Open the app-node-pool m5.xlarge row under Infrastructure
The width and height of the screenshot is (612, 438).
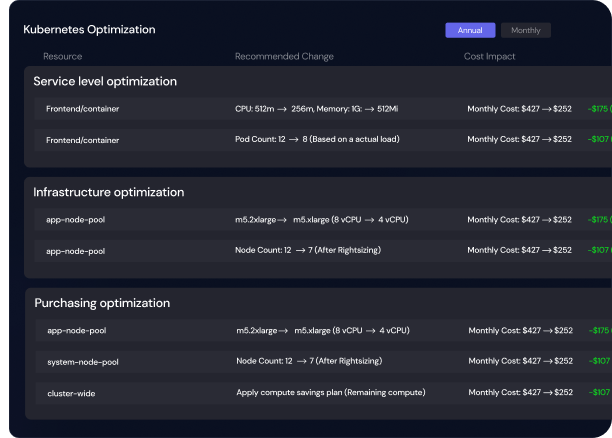point(323,219)
